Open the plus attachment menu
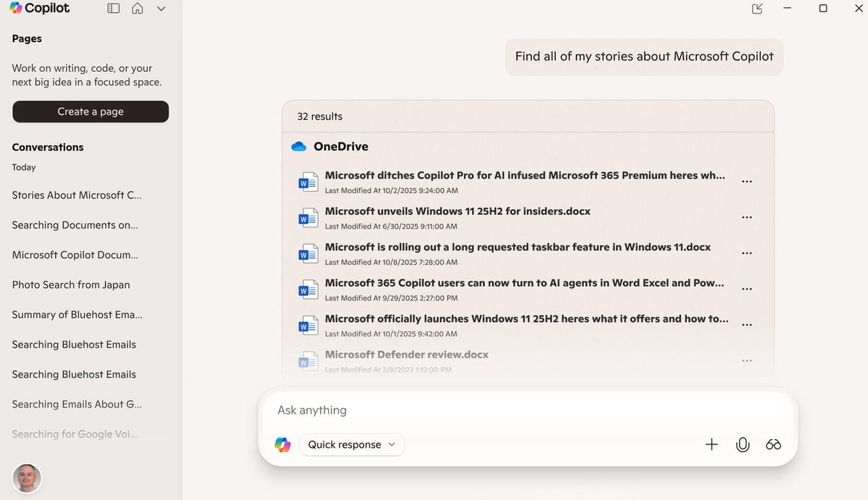Image resolution: width=868 pixels, height=500 pixels. coord(711,444)
